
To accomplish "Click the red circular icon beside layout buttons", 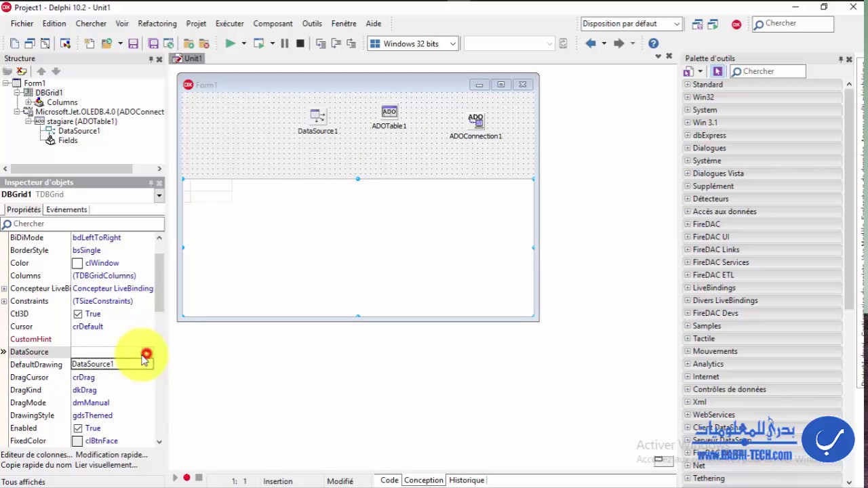I will (x=736, y=24).
